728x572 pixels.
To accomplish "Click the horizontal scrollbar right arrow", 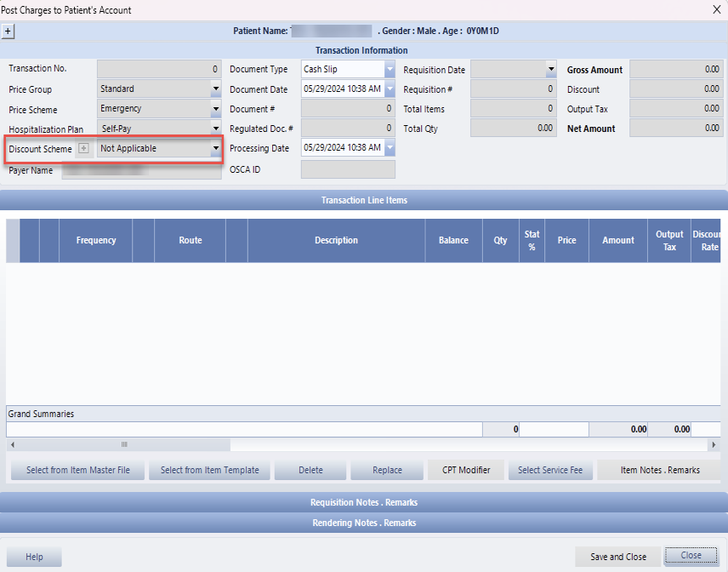I will pyautogui.click(x=714, y=444).
